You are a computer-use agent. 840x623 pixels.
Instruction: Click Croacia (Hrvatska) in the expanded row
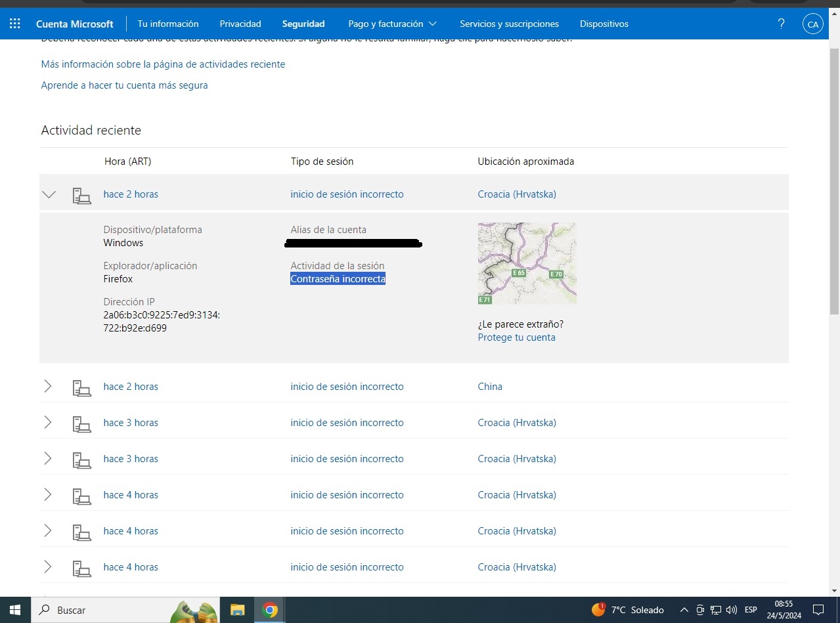(517, 194)
